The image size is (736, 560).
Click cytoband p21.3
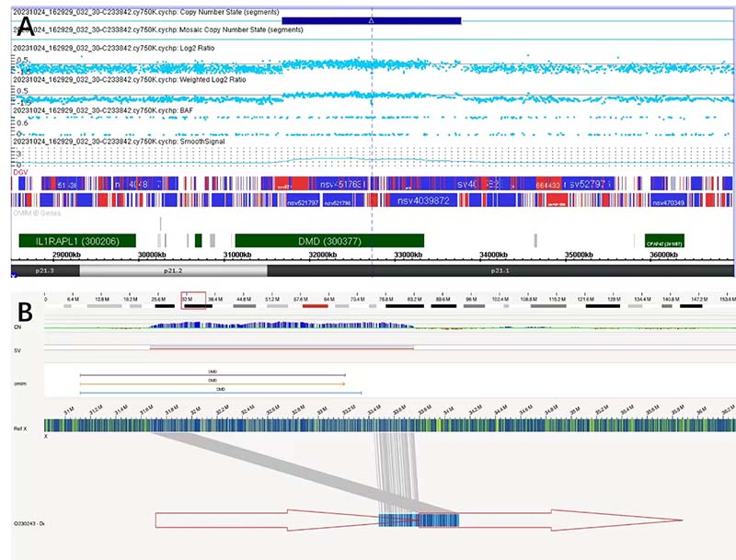point(45,270)
